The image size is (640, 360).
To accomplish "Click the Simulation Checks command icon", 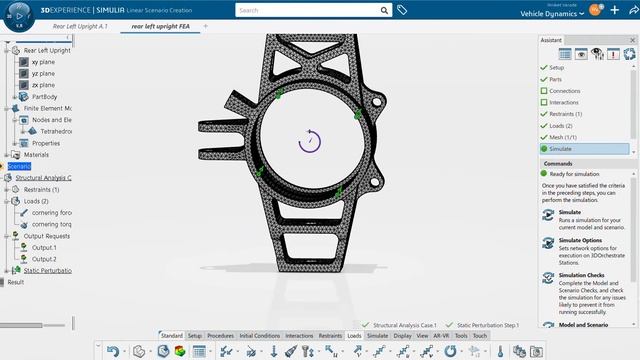I will point(548,278).
